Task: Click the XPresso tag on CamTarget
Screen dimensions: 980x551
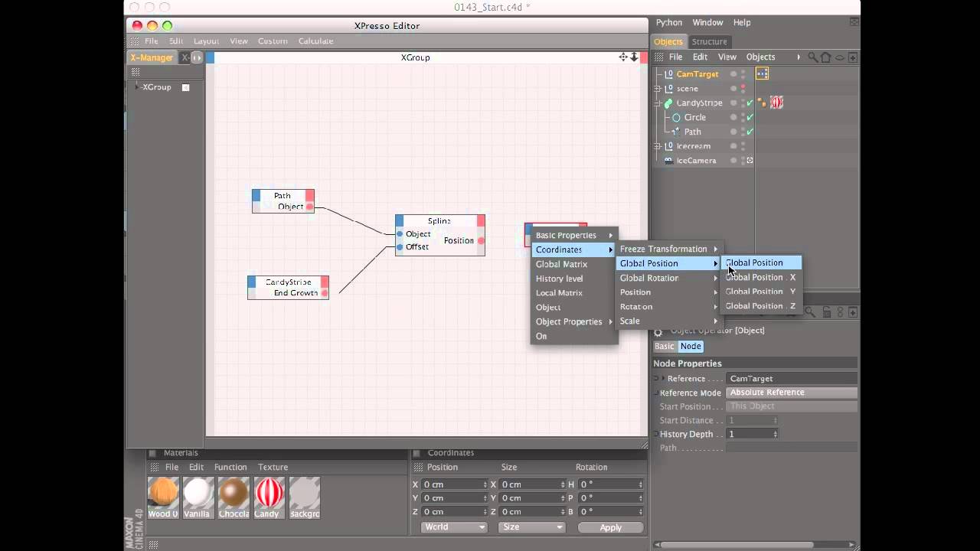Action: [x=762, y=74]
